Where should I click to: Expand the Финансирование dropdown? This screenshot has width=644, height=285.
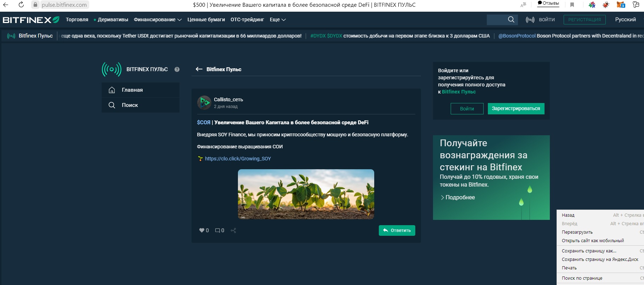[158, 19]
